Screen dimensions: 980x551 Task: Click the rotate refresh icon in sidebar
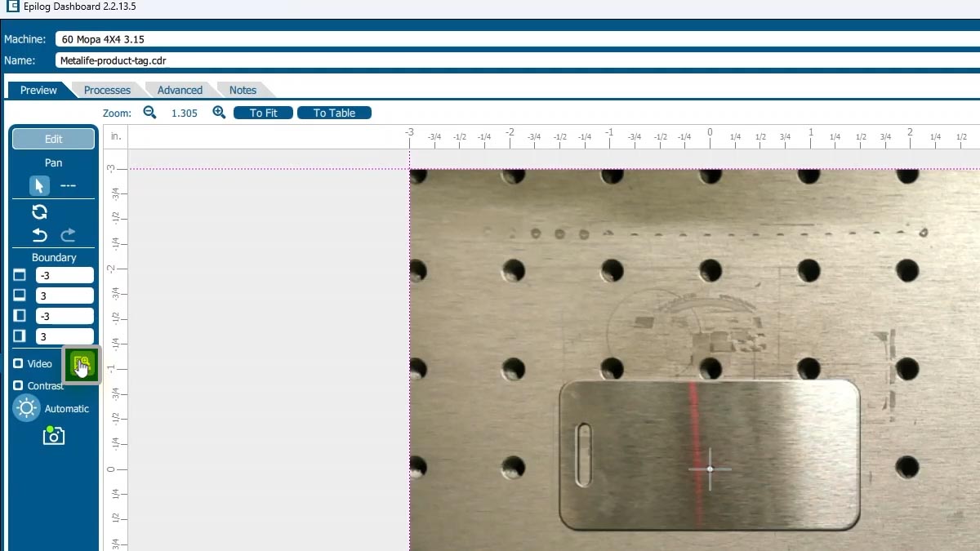point(39,211)
